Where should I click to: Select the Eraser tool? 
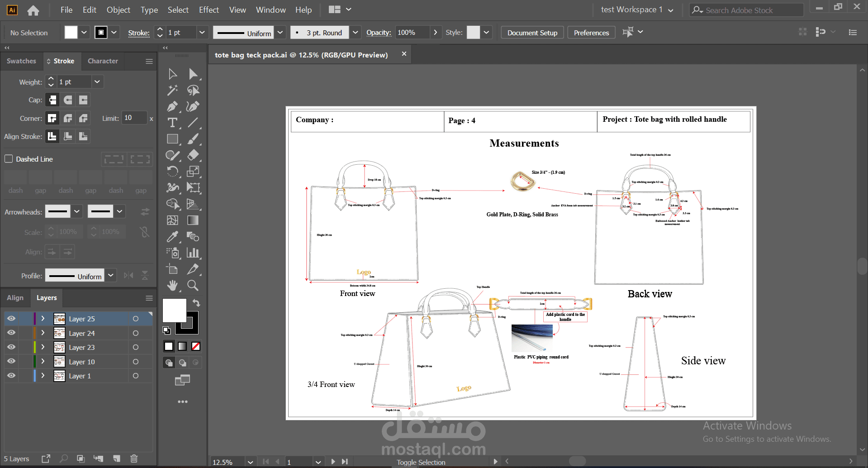[193, 155]
